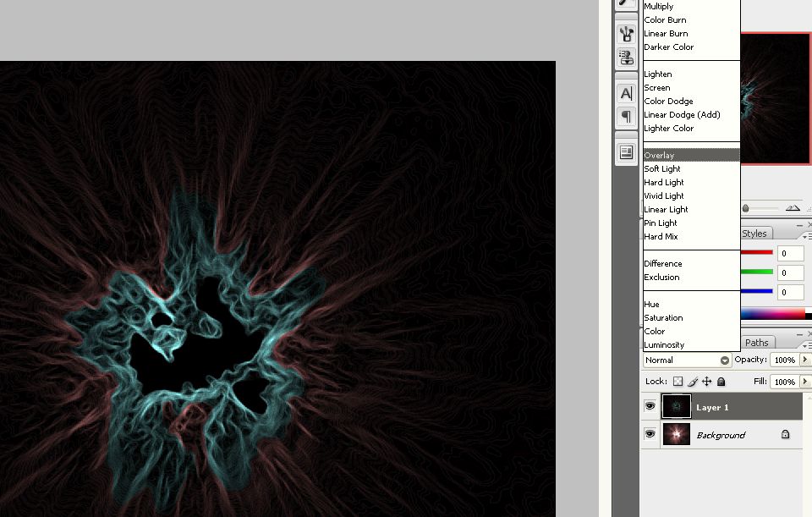Viewport: 812px width, 517px height.
Task: Open the Normal blend mode dropdown
Action: (x=687, y=360)
